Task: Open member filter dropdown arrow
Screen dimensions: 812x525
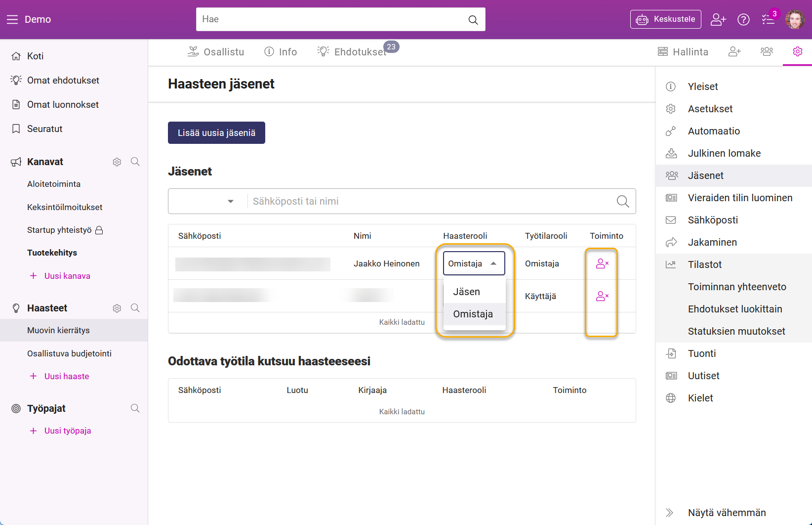Action: [230, 201]
